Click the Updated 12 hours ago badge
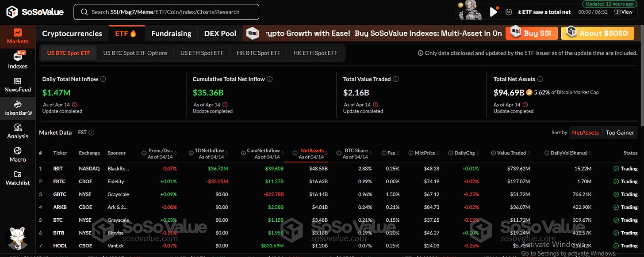Viewport: 644px width, 257px height. pos(609,4)
